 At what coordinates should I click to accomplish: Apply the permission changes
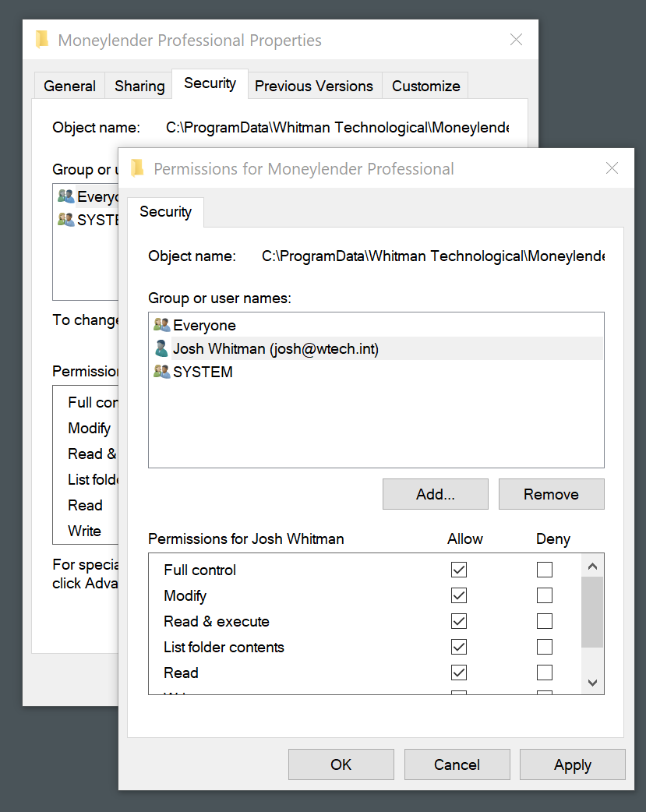click(572, 764)
